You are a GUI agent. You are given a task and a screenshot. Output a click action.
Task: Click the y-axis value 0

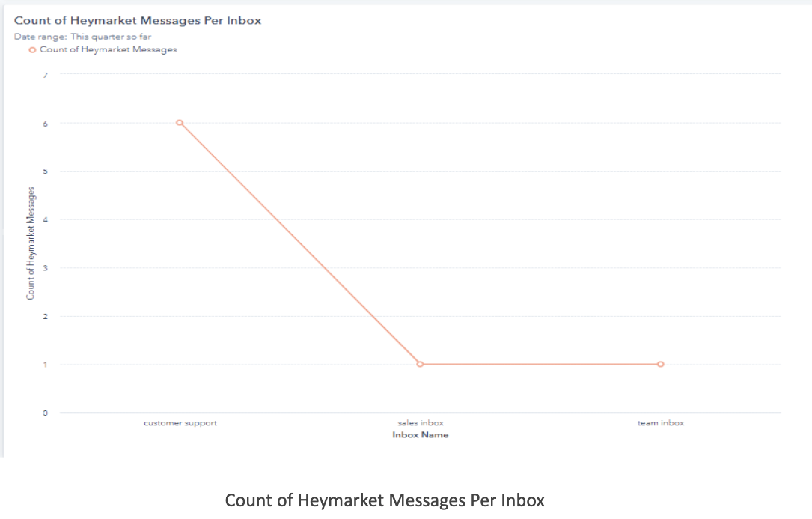pos(46,413)
